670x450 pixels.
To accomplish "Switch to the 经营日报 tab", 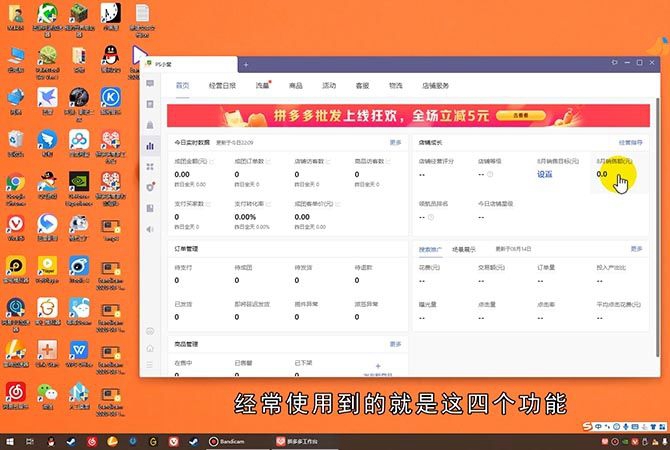I will click(x=222, y=85).
